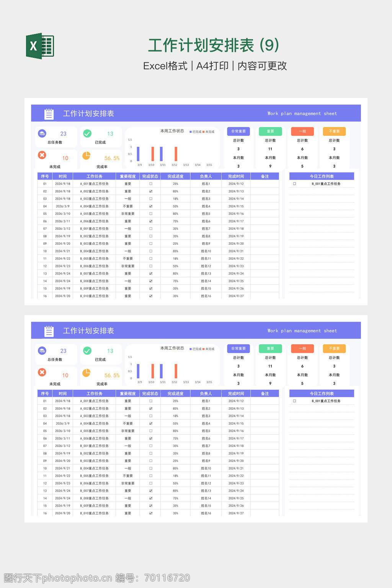
Task: Select the 完成进度 column header in lower table
Action: [175, 394]
